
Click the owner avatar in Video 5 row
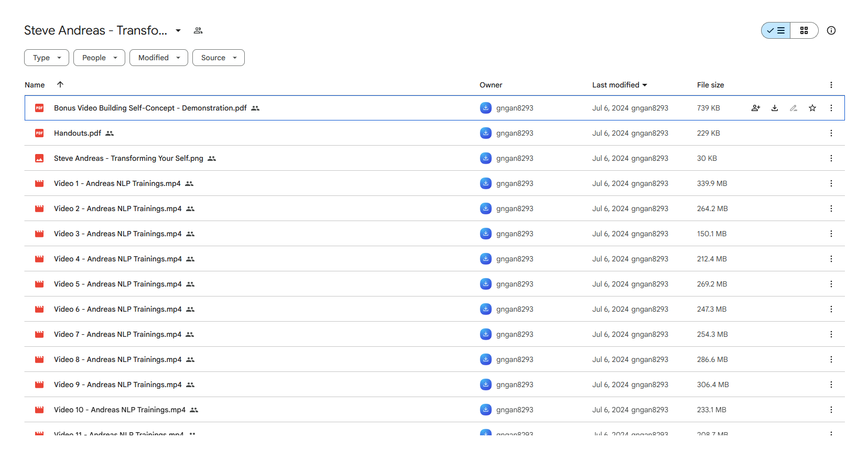click(486, 284)
